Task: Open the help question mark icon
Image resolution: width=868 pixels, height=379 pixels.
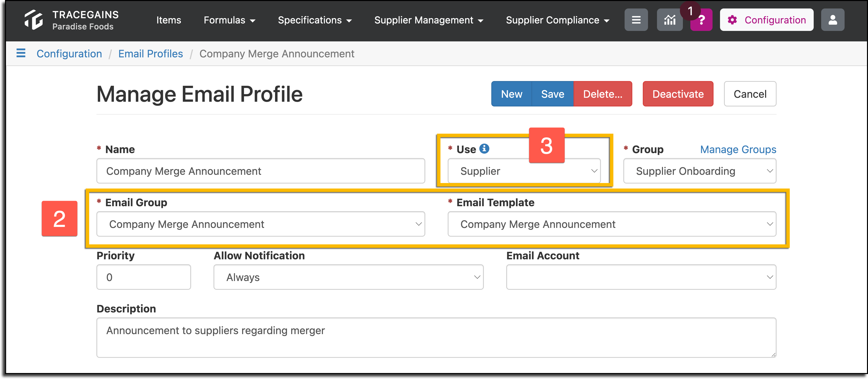Action: (x=701, y=20)
